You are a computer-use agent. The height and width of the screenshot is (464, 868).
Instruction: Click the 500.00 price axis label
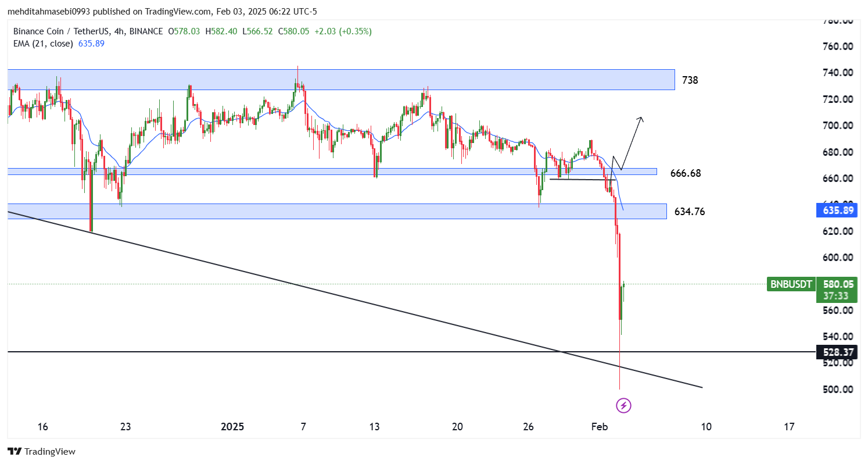(837, 389)
